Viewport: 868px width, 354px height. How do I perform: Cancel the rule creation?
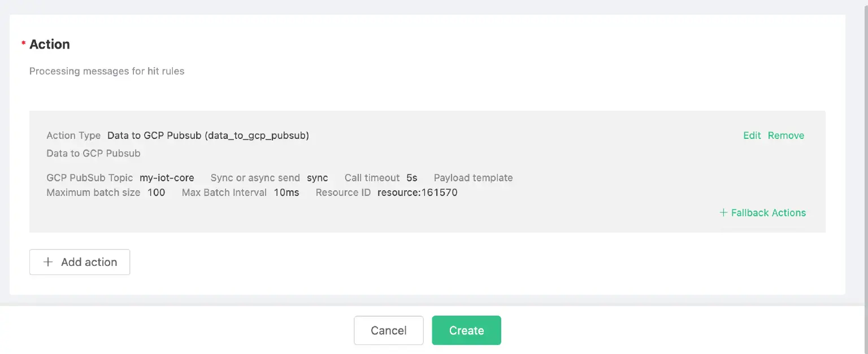388,330
